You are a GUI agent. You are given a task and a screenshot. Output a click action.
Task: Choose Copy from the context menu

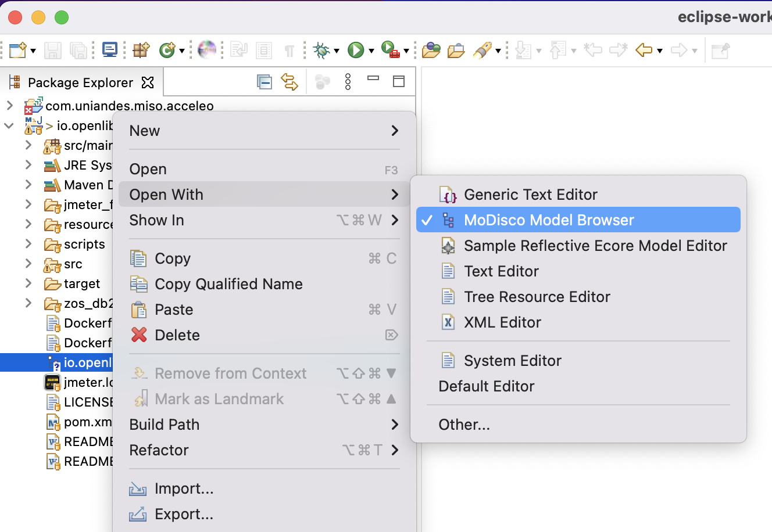(x=264, y=258)
